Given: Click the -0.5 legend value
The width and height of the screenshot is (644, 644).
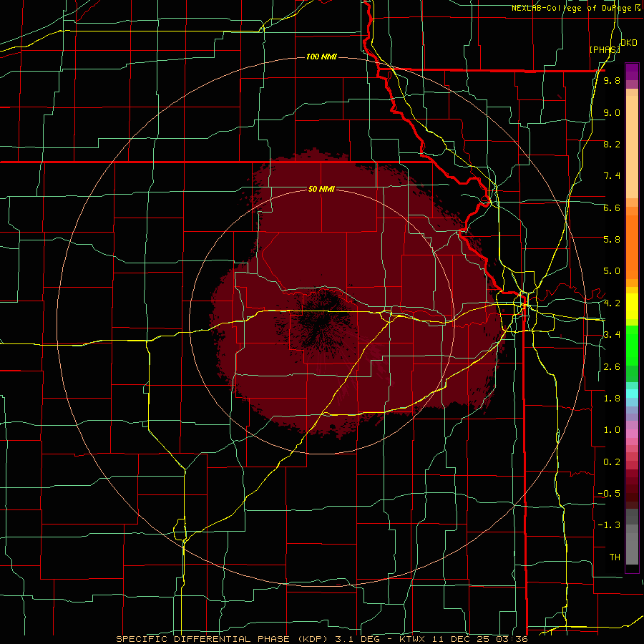Looking at the screenshot, I should pos(609,494).
